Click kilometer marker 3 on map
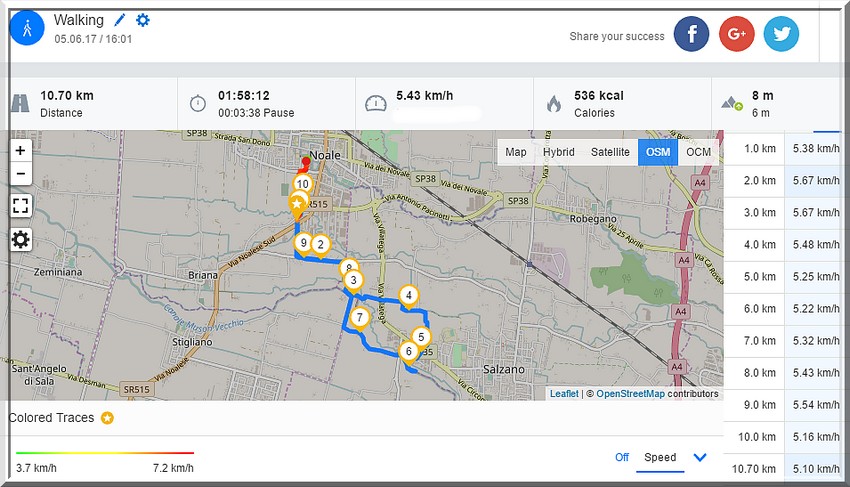 (x=353, y=280)
